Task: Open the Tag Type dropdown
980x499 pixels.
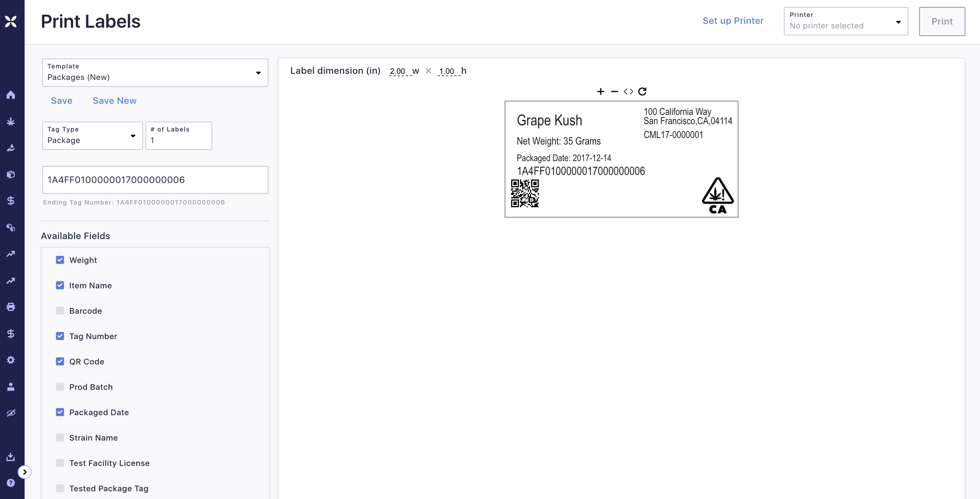Action: [x=92, y=136]
